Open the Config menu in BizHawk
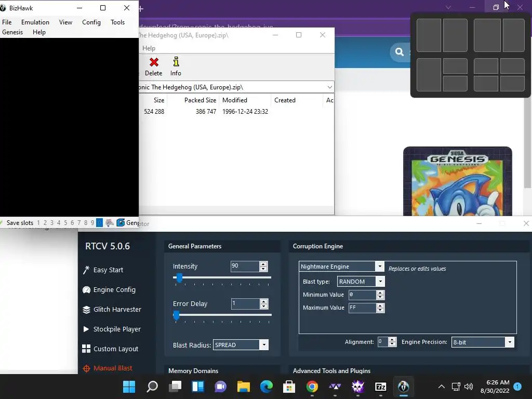The width and height of the screenshot is (532, 399). 91,22
